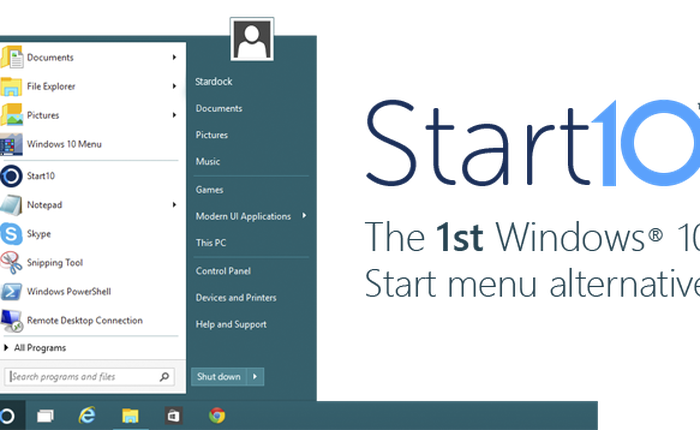Expand the File Explorer submenu arrow
This screenshot has width=700, height=430.
174,86
